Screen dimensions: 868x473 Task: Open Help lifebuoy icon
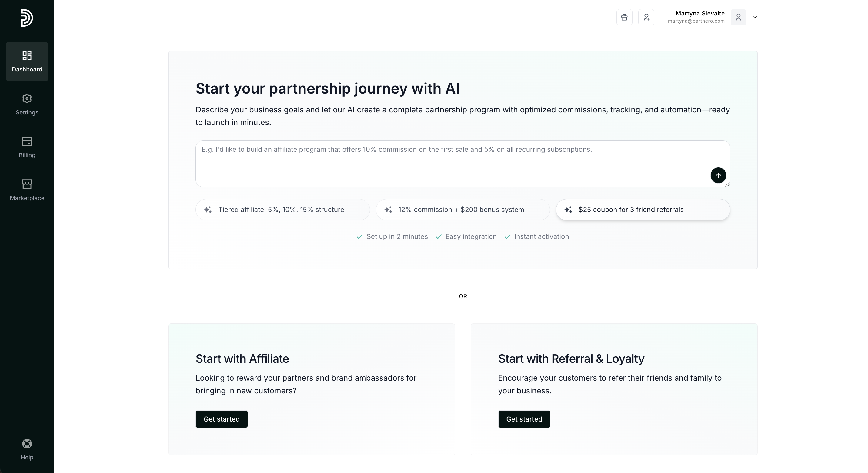pos(27,444)
